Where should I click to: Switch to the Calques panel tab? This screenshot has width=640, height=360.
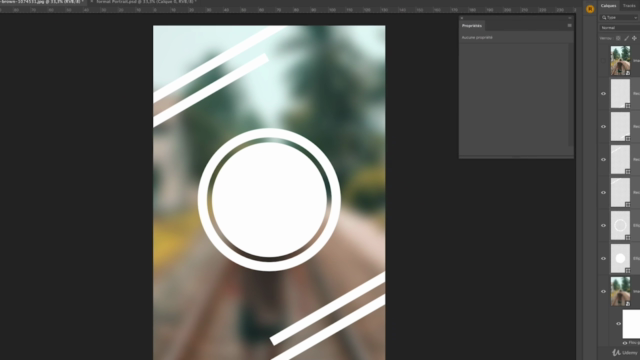608,6
